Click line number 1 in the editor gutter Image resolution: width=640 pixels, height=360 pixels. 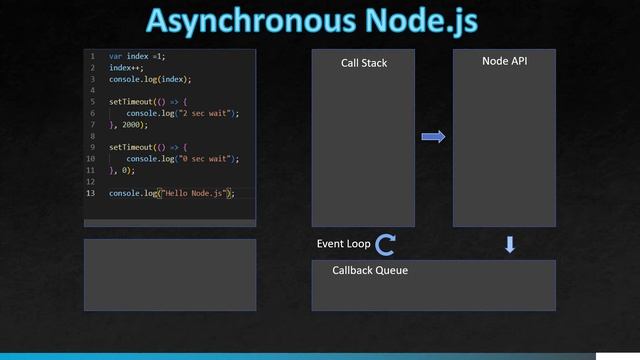[93, 56]
